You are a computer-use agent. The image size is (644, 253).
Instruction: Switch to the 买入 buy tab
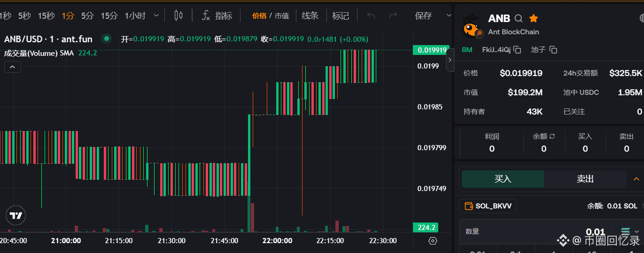pyautogui.click(x=503, y=179)
